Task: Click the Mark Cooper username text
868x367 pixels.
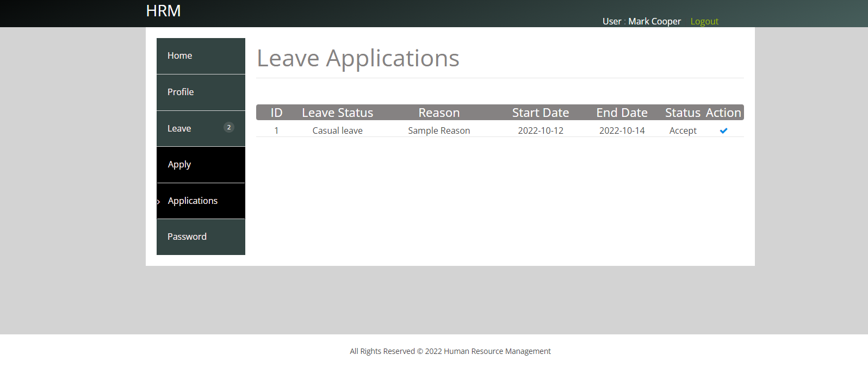Action: (654, 21)
